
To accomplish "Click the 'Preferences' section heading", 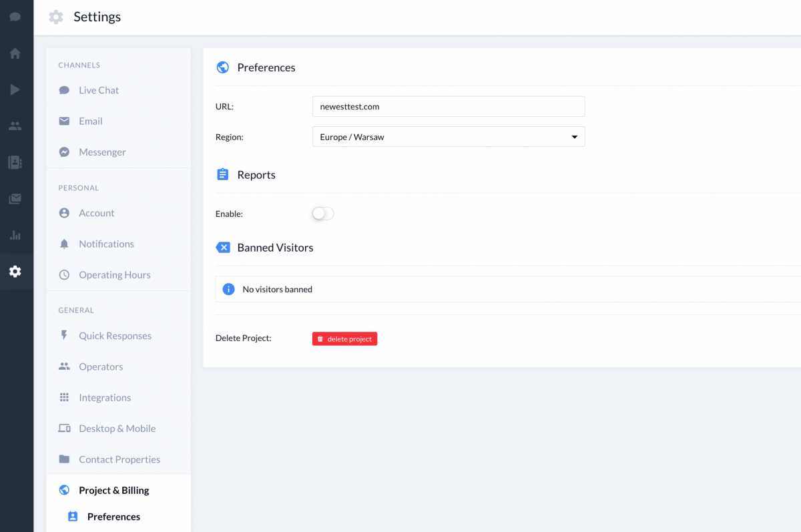I will (266, 67).
